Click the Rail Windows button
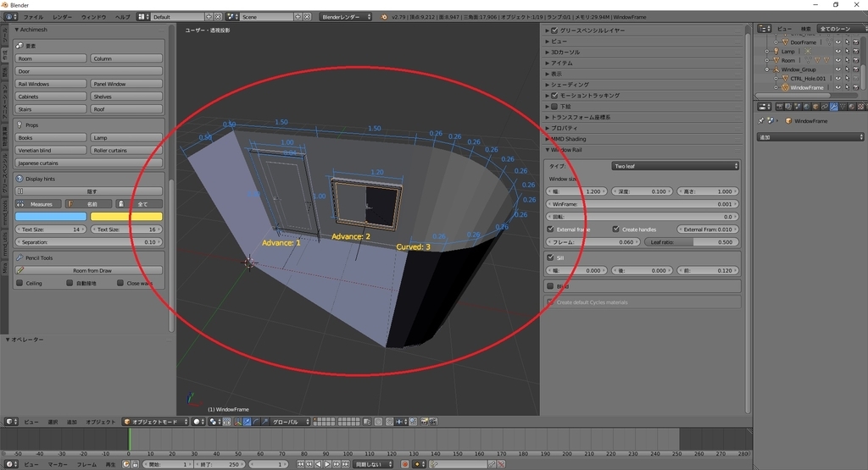 click(x=50, y=84)
